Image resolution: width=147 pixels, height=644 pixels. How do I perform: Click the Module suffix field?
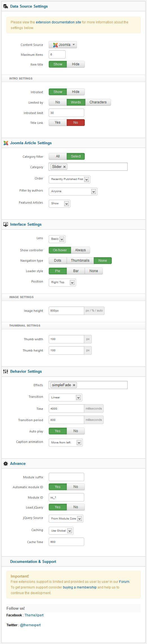(x=66, y=477)
